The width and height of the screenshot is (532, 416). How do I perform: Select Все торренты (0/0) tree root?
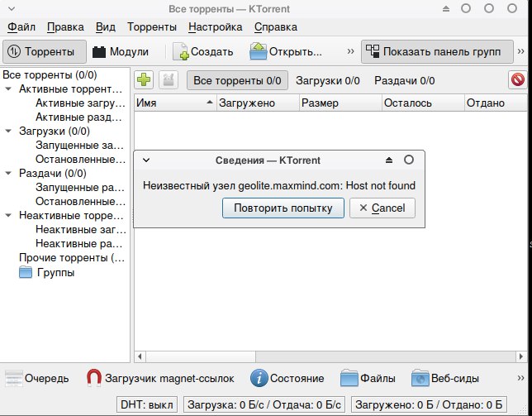50,74
